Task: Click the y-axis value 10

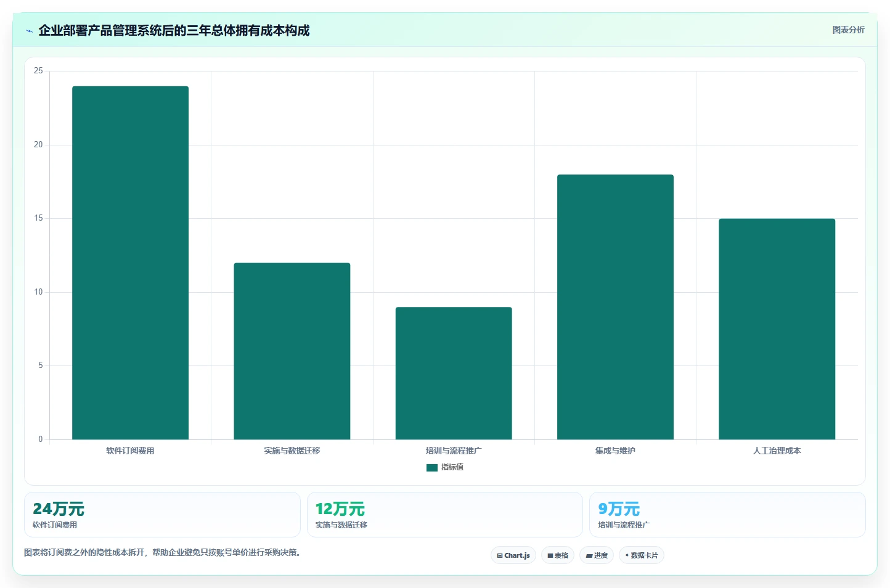Action: click(x=38, y=292)
